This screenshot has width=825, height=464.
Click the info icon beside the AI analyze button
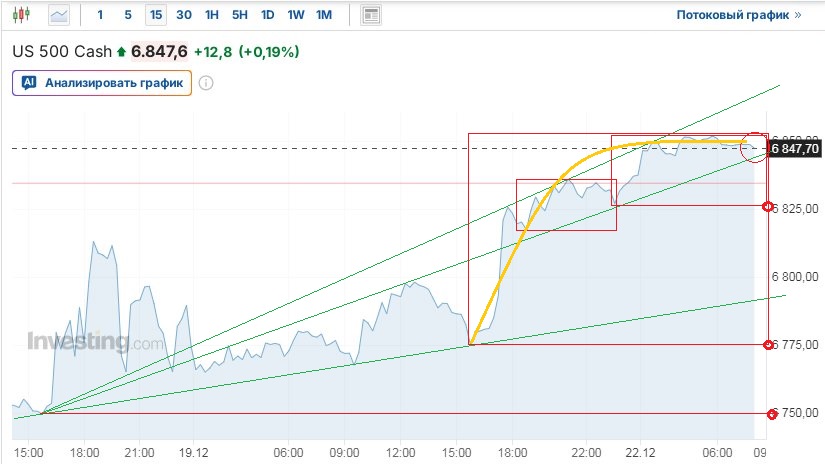pyautogui.click(x=206, y=83)
